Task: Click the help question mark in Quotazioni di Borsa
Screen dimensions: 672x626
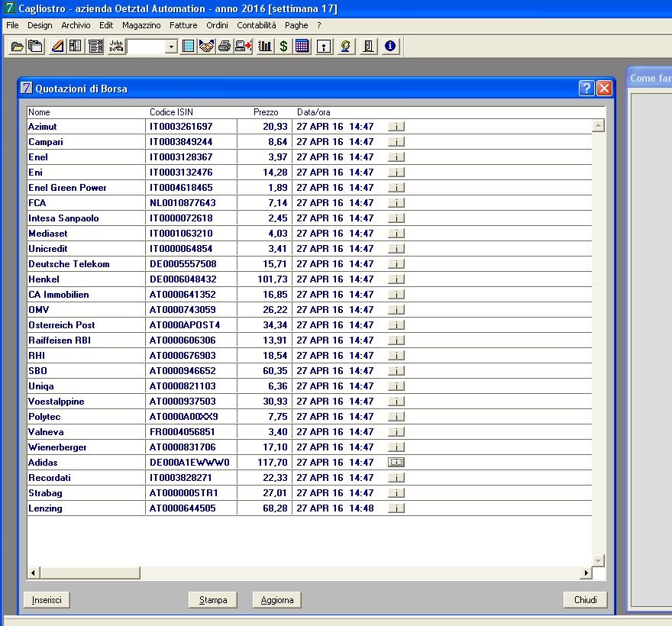Action: [x=586, y=89]
